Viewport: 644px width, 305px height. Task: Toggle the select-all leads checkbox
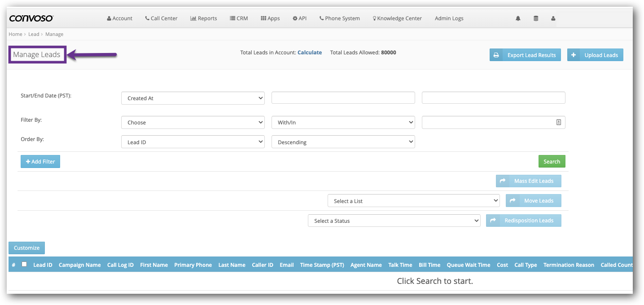(24, 264)
